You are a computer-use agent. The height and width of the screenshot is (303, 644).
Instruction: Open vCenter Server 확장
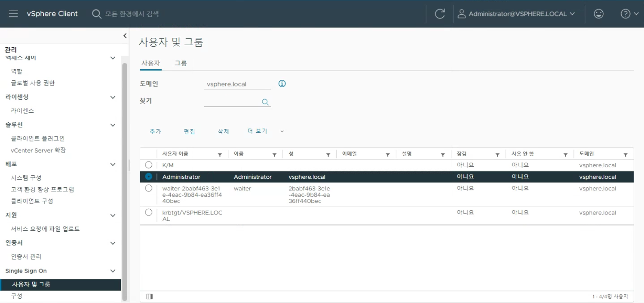tap(38, 150)
